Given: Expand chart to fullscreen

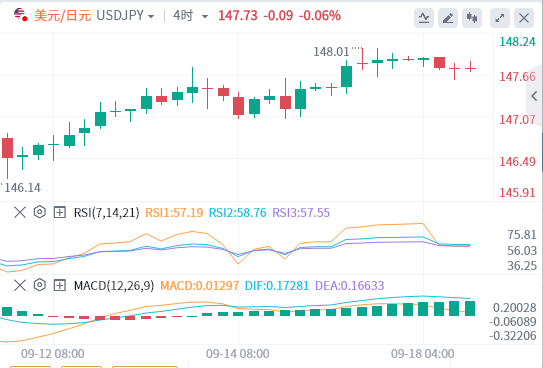Looking at the screenshot, I should coord(499,18).
